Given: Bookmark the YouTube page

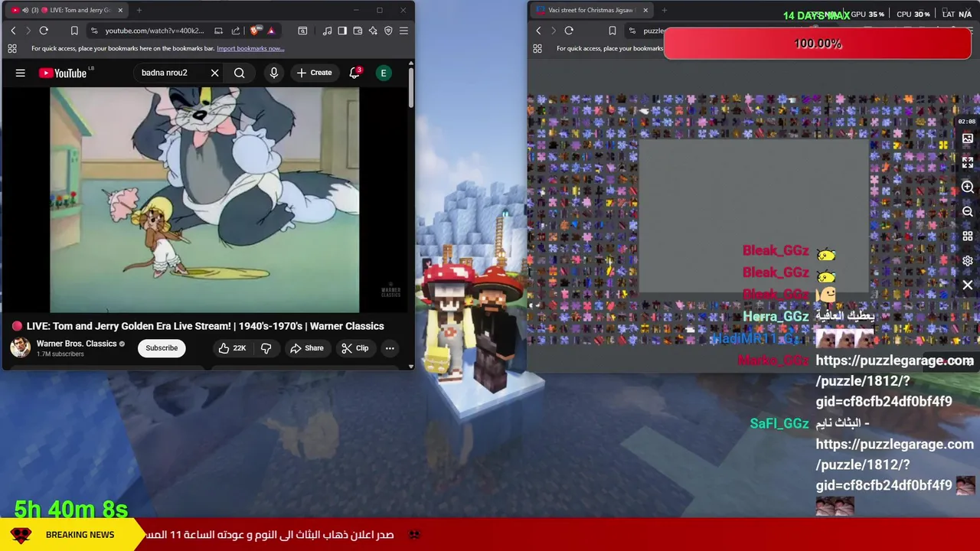Looking at the screenshot, I should [x=74, y=31].
